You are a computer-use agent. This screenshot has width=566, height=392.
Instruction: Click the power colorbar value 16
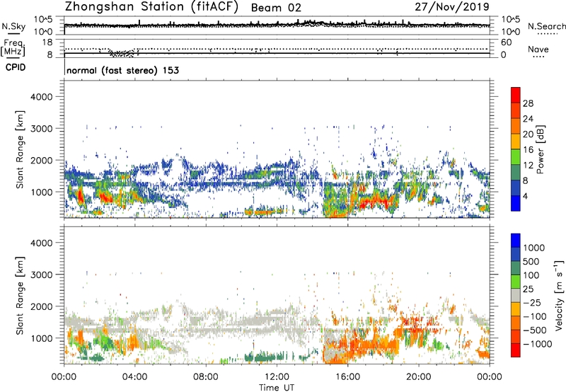[528, 150]
